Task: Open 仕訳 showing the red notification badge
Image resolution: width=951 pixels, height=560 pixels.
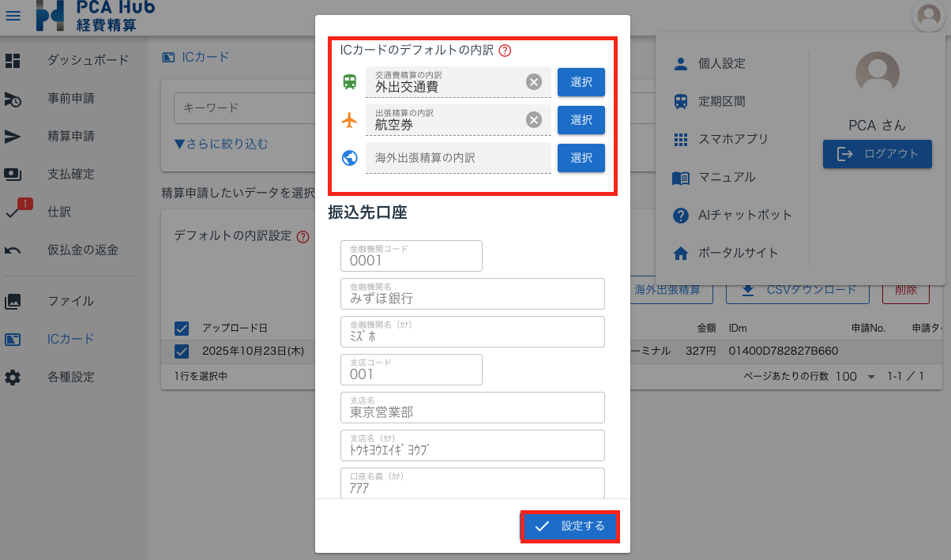Action: (58, 211)
